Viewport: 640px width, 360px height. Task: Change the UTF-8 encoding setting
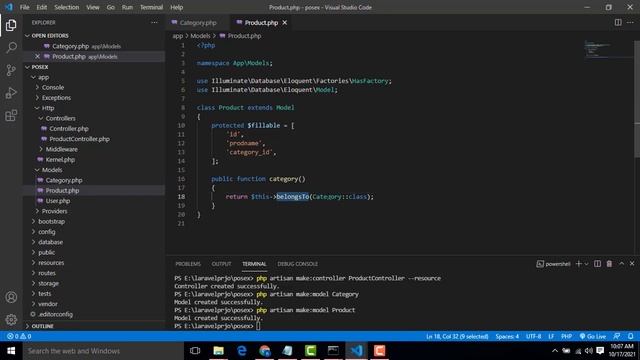pos(533,336)
